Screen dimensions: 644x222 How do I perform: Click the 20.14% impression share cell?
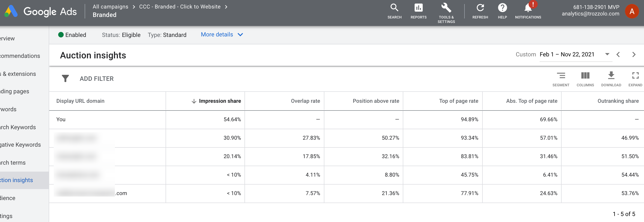coord(232,156)
